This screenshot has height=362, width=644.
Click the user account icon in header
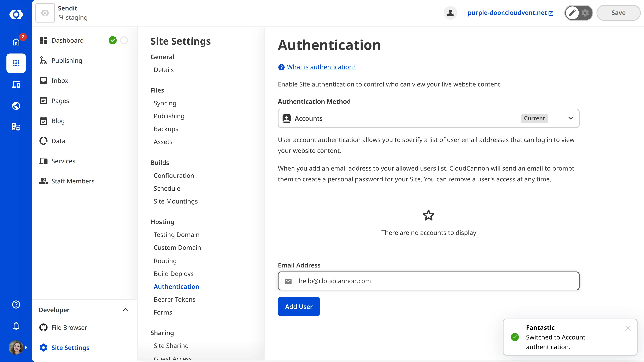click(x=450, y=13)
